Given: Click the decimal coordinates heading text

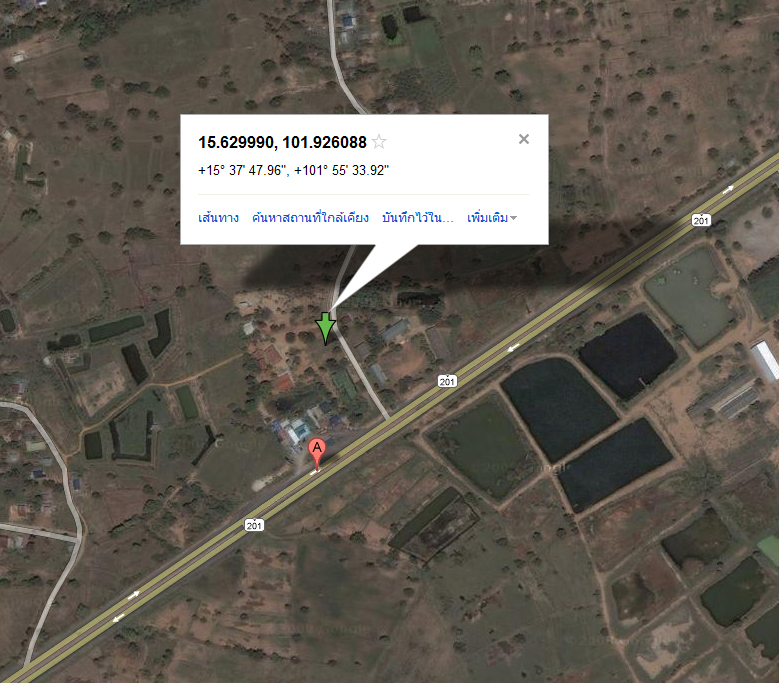Looking at the screenshot, I should (282, 143).
